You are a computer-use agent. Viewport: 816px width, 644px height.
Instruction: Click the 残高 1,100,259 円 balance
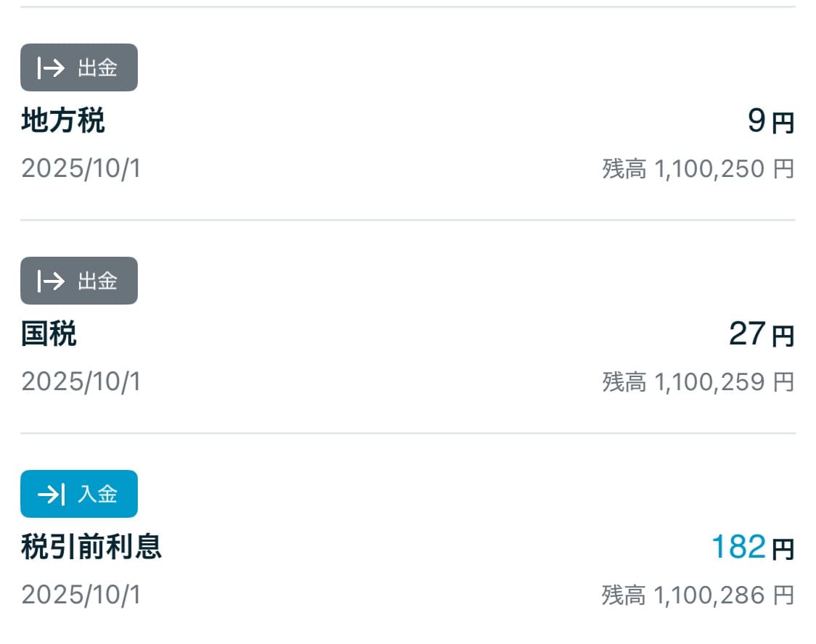point(698,381)
